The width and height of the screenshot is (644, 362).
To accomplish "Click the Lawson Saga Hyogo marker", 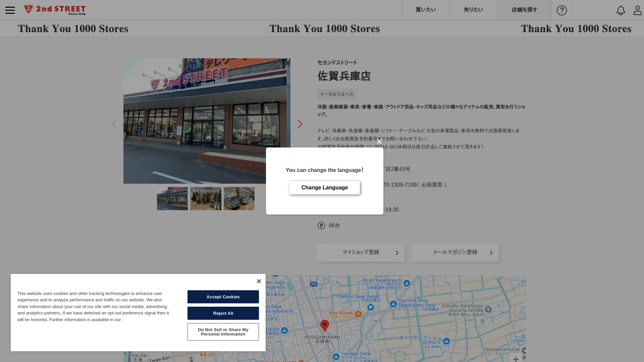I will point(370,307).
